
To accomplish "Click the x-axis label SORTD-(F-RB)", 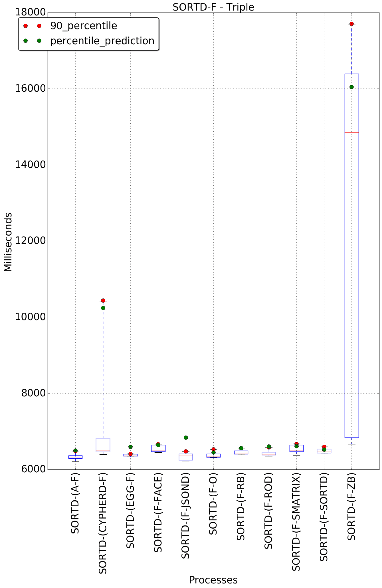I will (241, 506).
